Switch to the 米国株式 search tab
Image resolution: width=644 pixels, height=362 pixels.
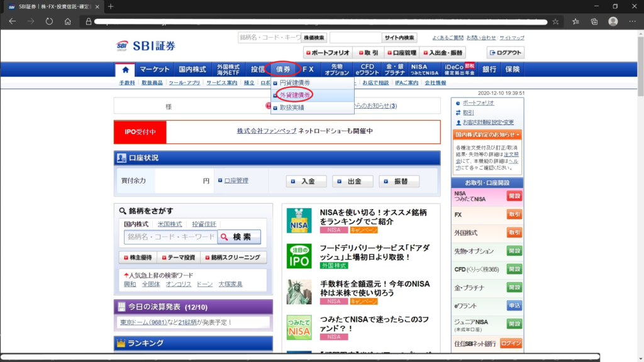tap(170, 224)
